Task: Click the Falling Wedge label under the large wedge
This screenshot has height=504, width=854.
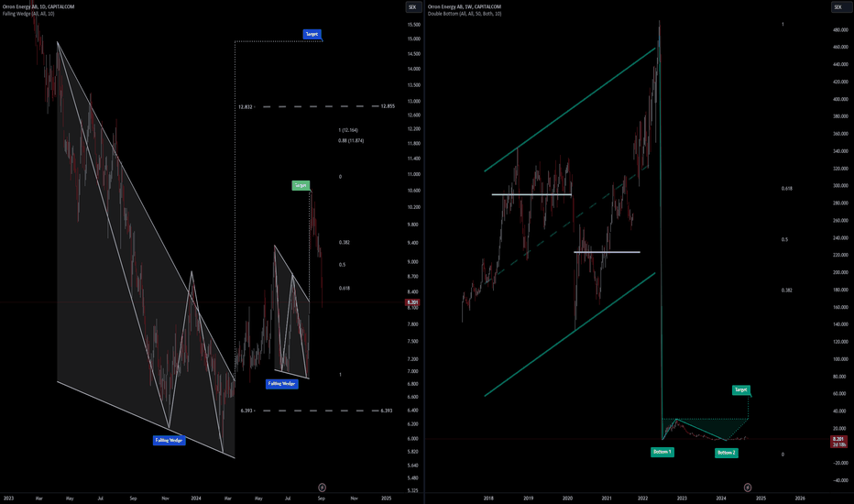Action: tap(169, 440)
